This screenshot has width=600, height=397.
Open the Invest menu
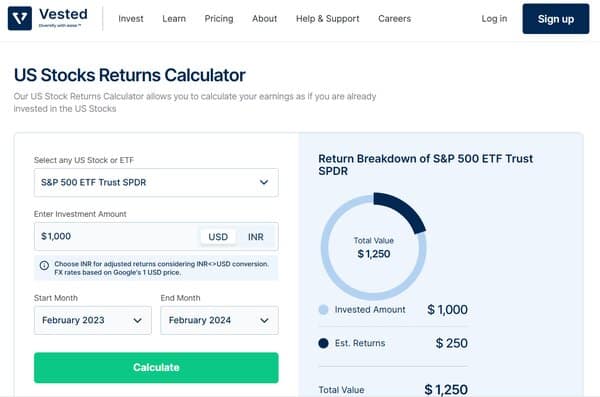point(131,19)
